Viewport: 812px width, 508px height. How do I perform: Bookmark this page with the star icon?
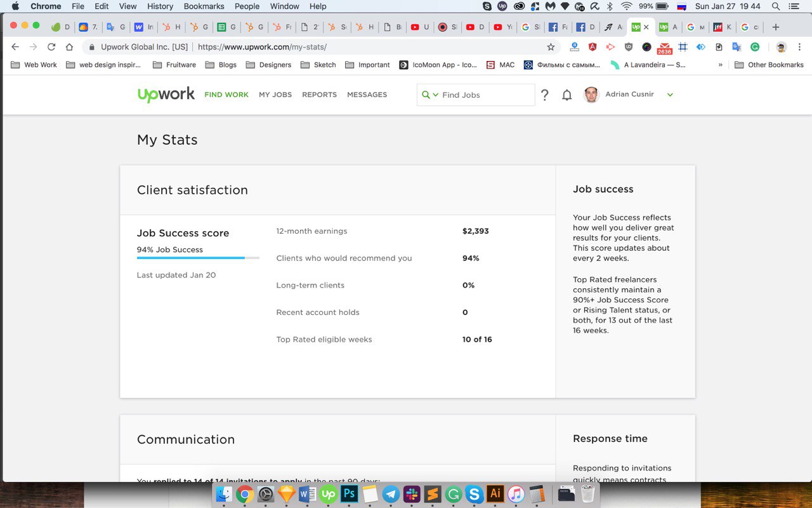(551, 47)
